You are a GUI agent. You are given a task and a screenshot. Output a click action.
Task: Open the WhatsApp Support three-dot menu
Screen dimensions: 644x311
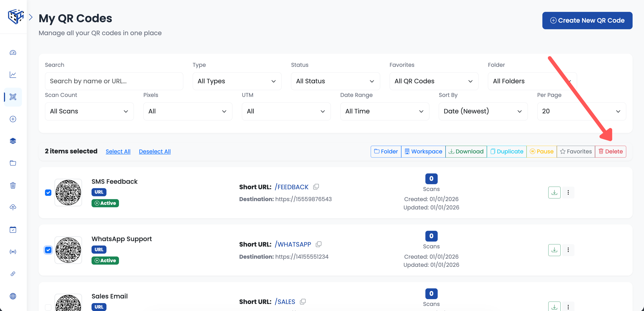568,250
